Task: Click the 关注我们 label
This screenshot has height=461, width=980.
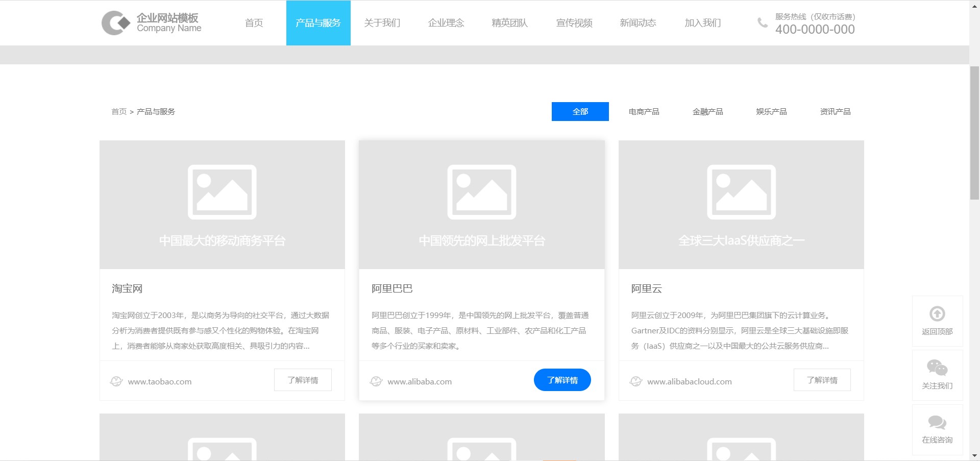Action: 937,385
